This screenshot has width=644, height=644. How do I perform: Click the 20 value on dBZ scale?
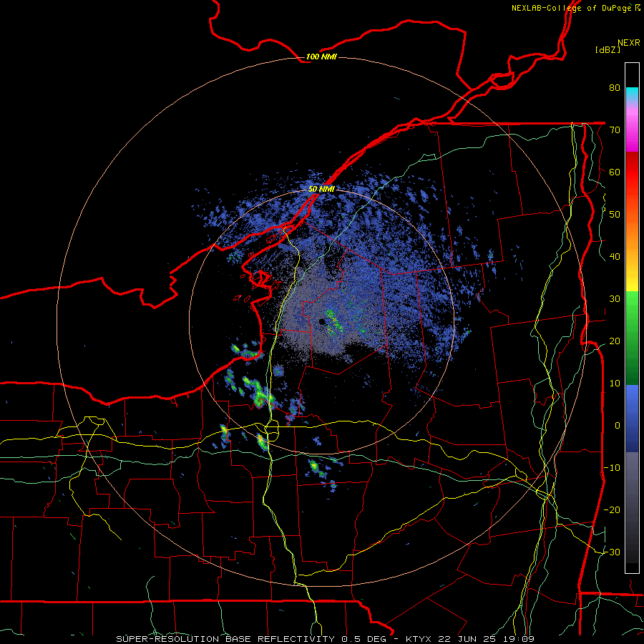[615, 341]
